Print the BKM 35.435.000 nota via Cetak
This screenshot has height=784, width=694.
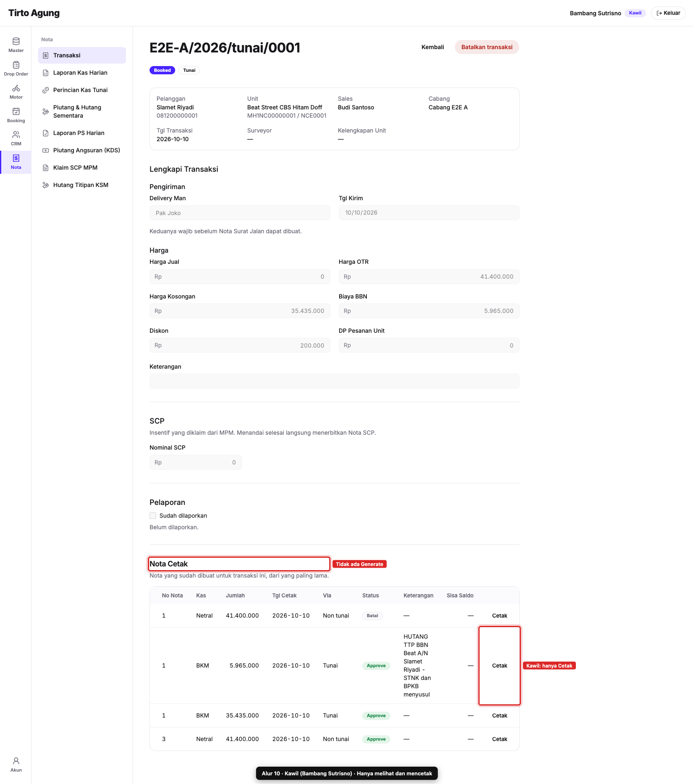pos(499,715)
